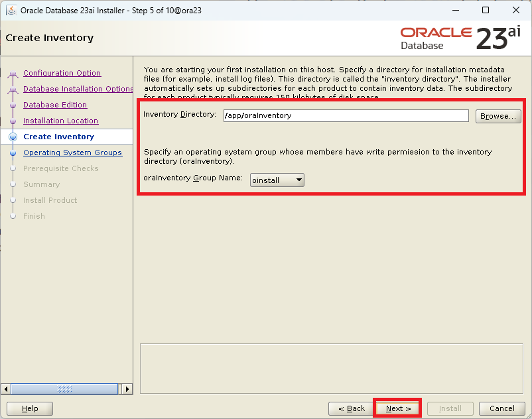Click the Operating System Groups bullet icon

click(x=13, y=153)
